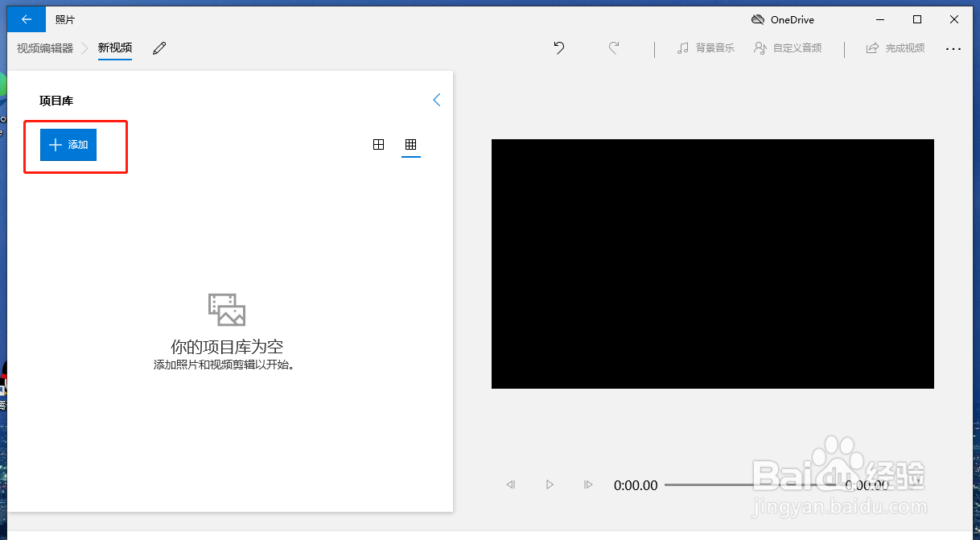
Task: Click the undo arrow icon
Action: (559, 47)
